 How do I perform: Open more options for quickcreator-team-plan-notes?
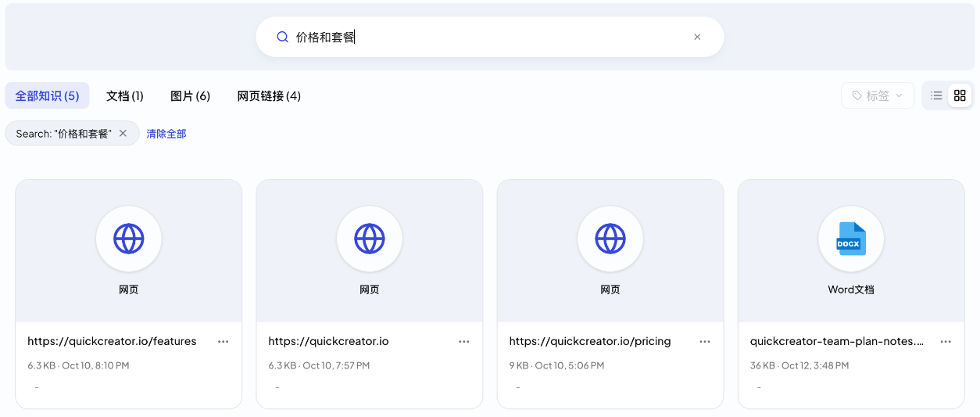tap(946, 341)
